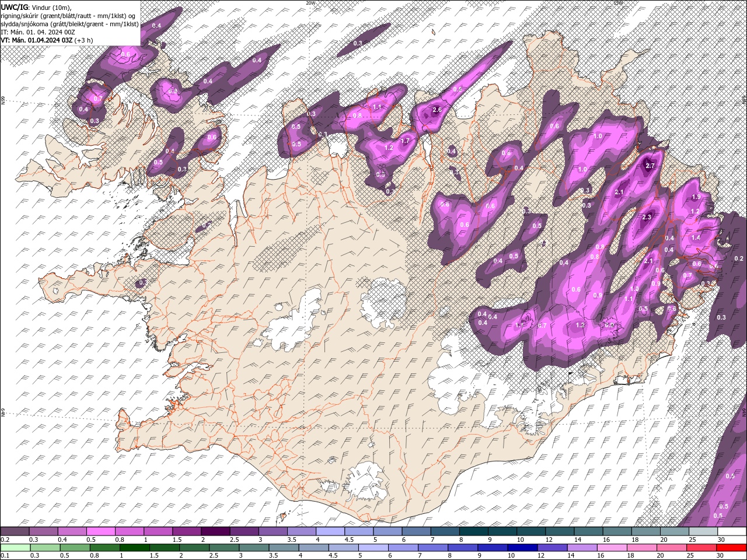
Task: Select the 16 grey-teal swatch in the upper legend row
Action: 617,531
